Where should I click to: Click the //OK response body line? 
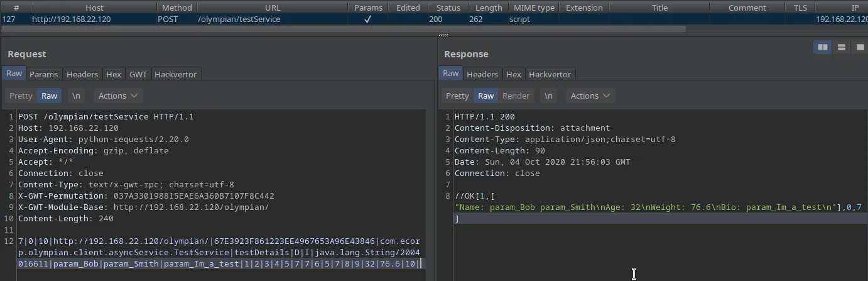tap(475, 196)
